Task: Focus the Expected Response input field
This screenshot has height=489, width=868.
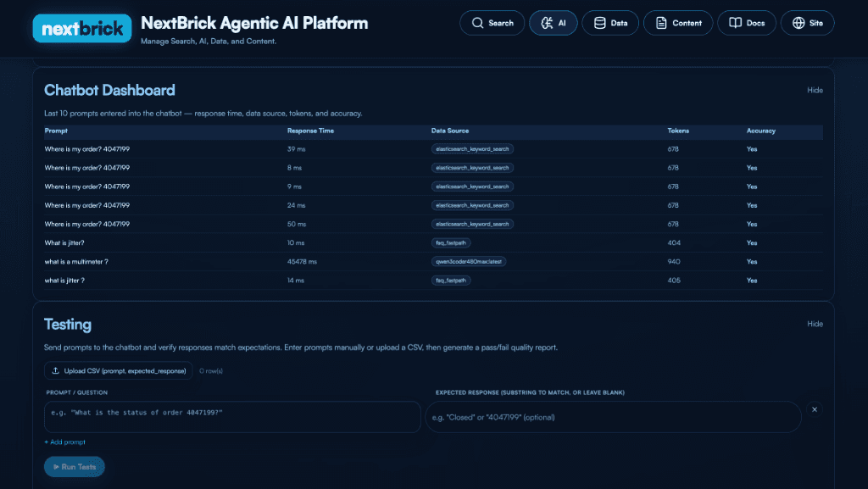Action: 614,417
